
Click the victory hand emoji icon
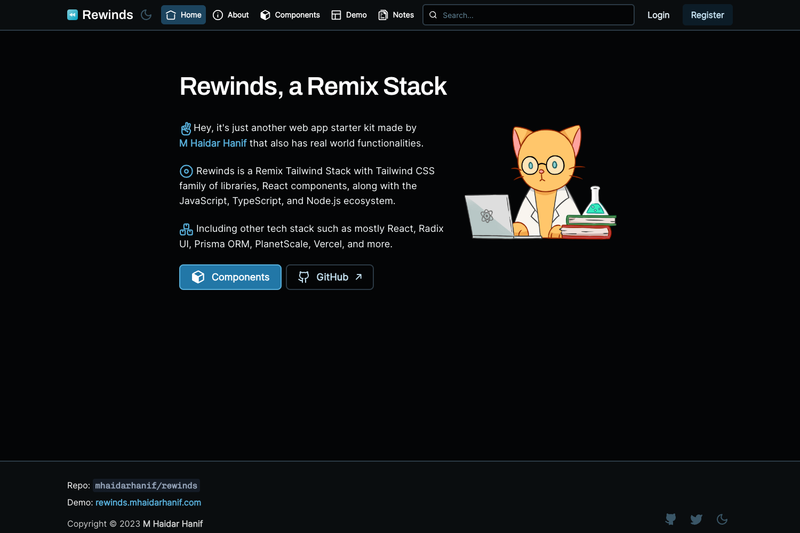click(x=186, y=129)
